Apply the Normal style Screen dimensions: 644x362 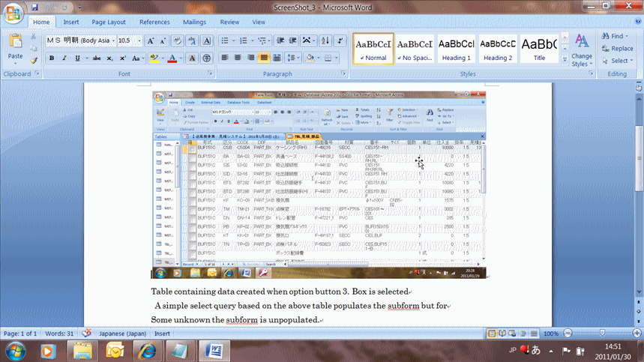[x=373, y=49]
